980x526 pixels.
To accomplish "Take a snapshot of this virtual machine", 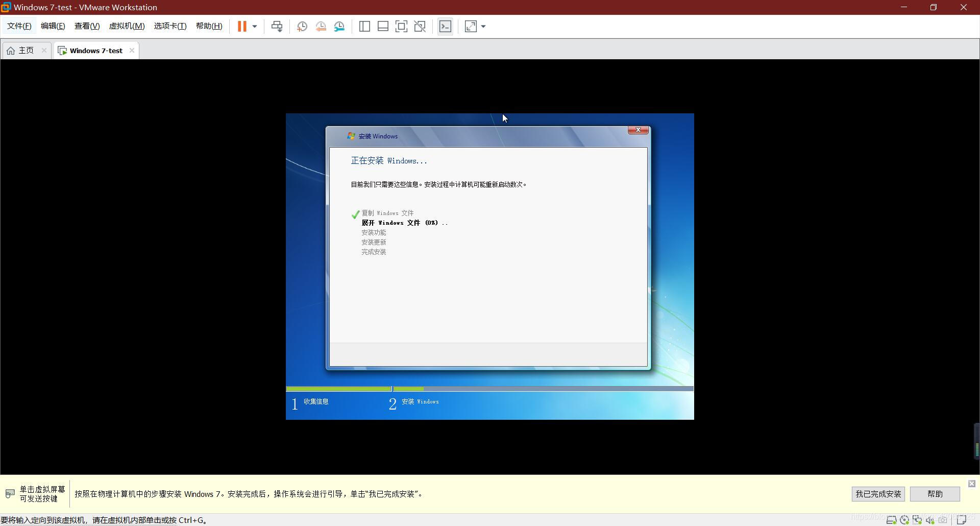I will coord(302,27).
